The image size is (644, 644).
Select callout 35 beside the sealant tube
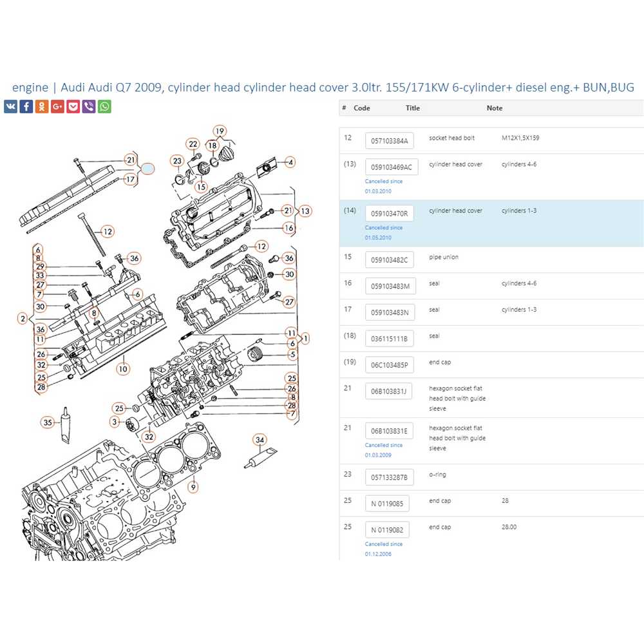pos(48,422)
